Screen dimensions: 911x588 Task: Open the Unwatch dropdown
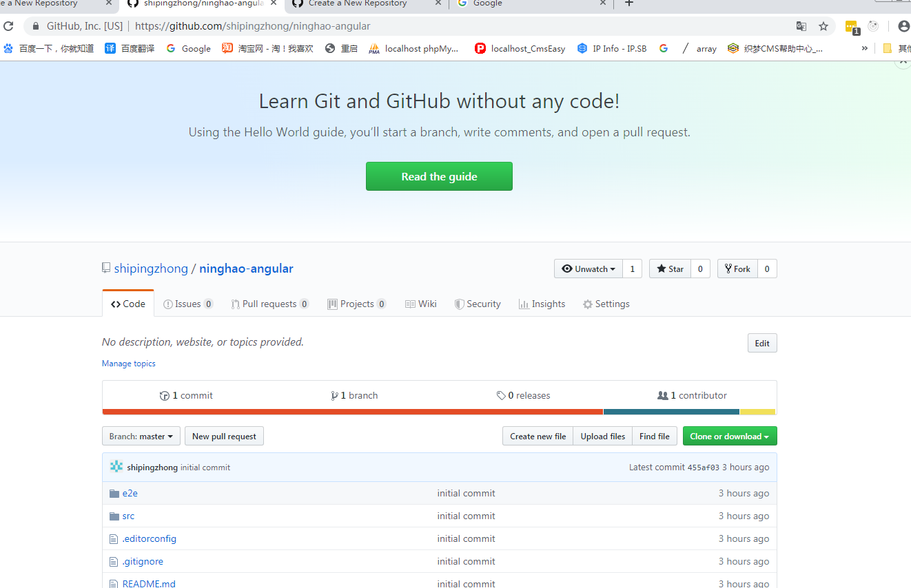588,269
